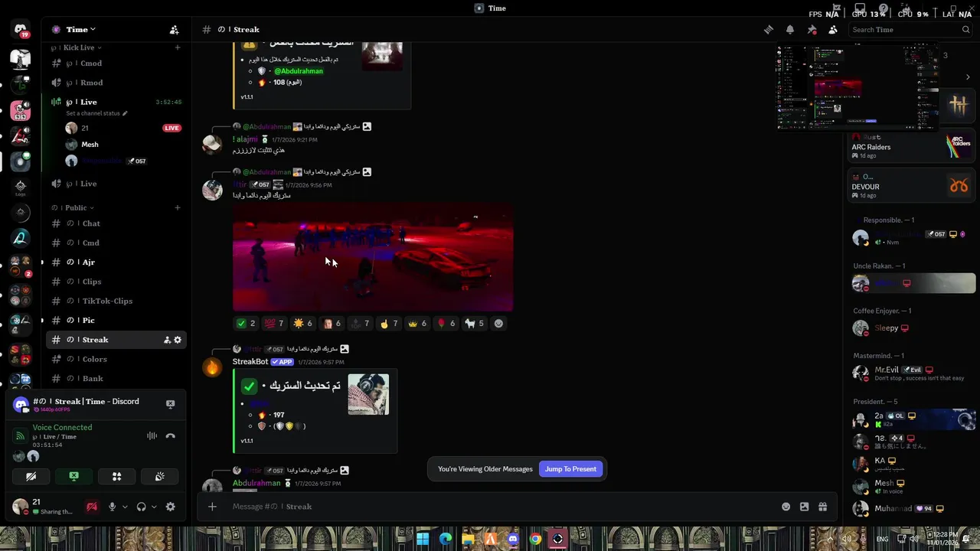Click the rose reaction with 6
The image size is (980, 551).
[x=446, y=324]
